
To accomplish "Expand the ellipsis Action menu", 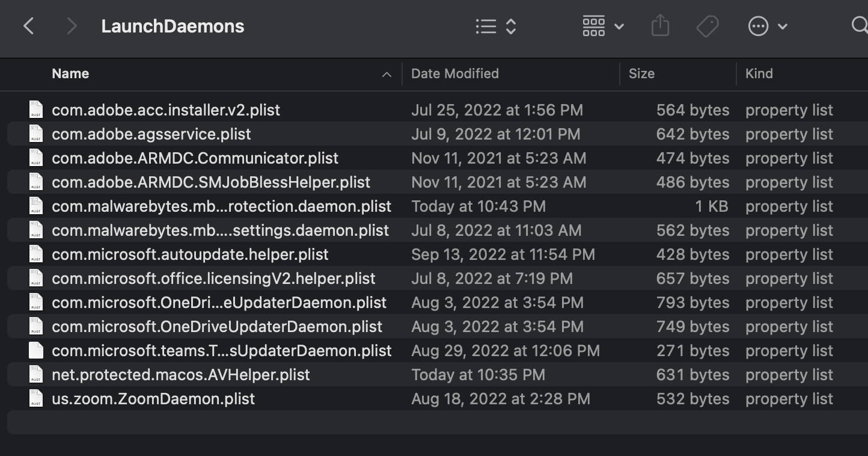I will 767,26.
